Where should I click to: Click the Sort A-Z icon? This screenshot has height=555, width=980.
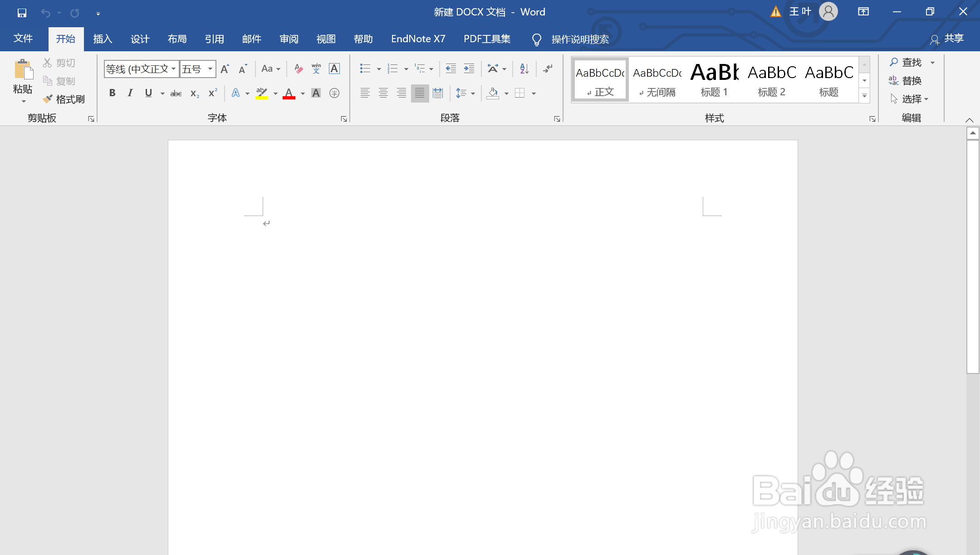(524, 69)
